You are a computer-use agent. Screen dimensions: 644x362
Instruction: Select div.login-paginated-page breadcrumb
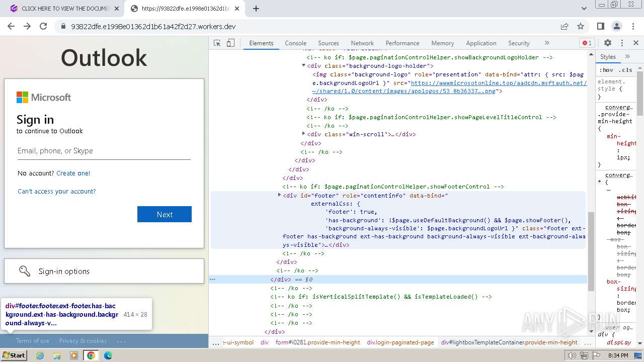click(x=400, y=342)
